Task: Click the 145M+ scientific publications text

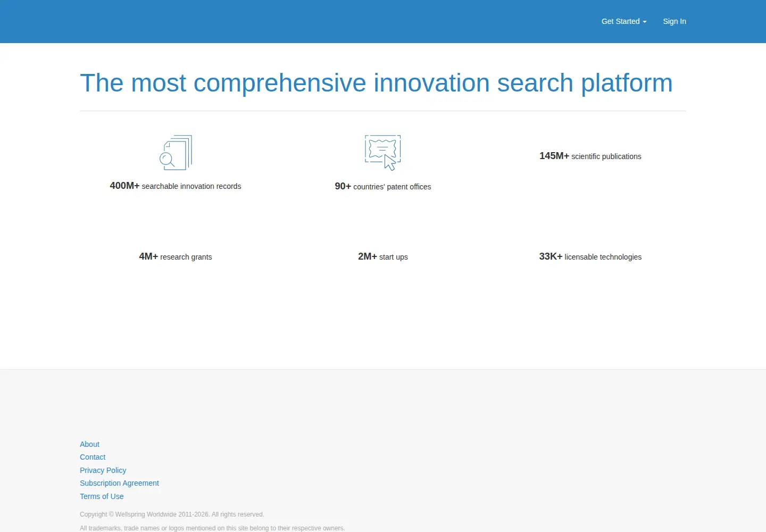Action: pos(590,156)
